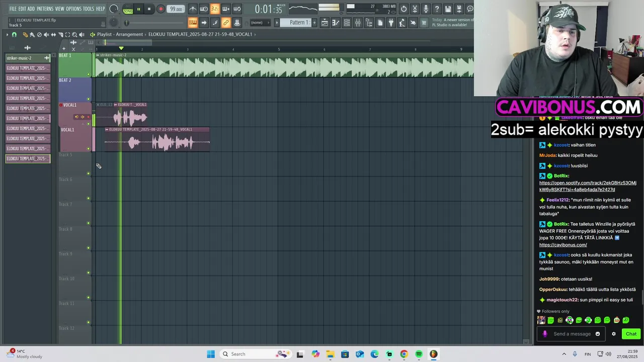Select the playlist Playback speaker tool
Image resolution: width=644 pixels, height=362 pixels.
click(82, 34)
